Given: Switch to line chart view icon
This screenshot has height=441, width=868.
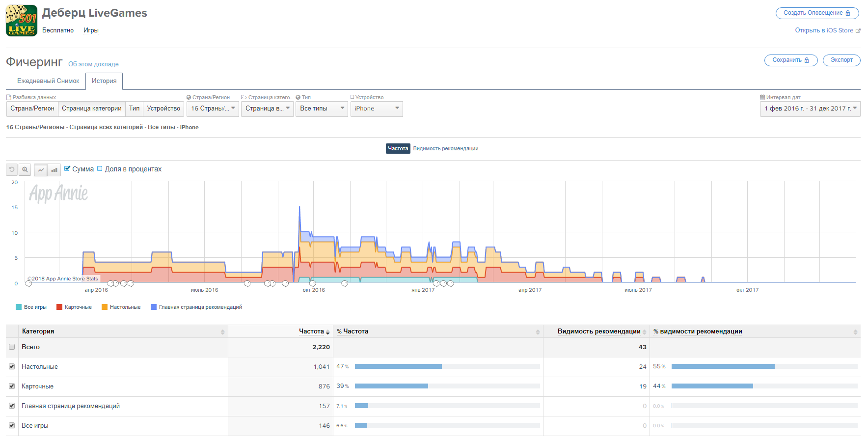Looking at the screenshot, I should click(41, 170).
